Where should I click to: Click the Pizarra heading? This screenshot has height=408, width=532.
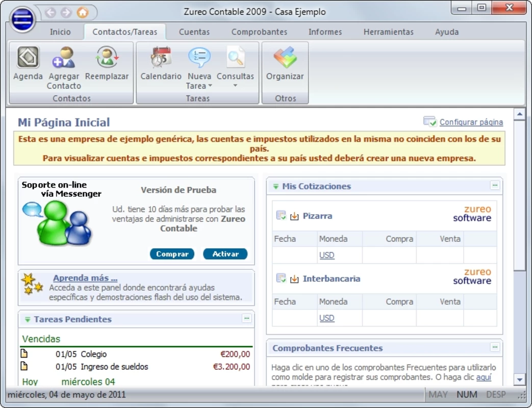coord(317,216)
